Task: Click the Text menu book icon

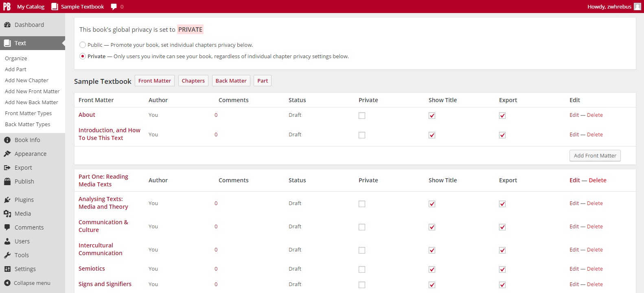Action: pyautogui.click(x=7, y=43)
